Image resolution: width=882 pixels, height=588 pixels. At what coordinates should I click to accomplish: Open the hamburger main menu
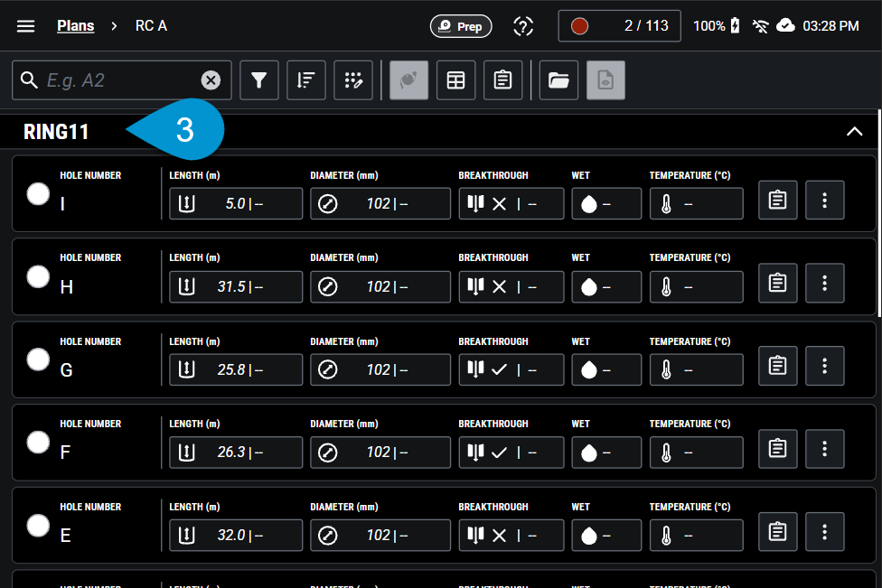click(26, 26)
